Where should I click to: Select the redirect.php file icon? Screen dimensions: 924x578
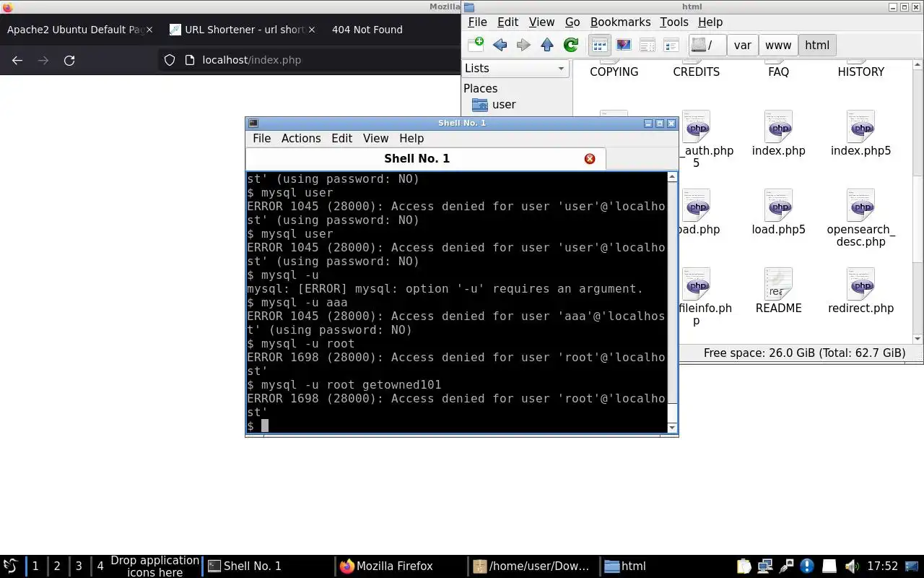(860, 285)
